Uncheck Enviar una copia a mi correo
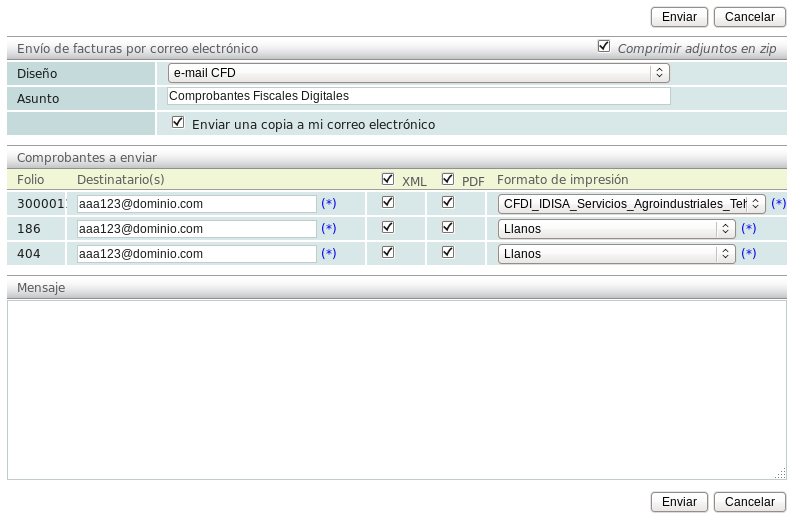796x521 pixels. [x=179, y=122]
